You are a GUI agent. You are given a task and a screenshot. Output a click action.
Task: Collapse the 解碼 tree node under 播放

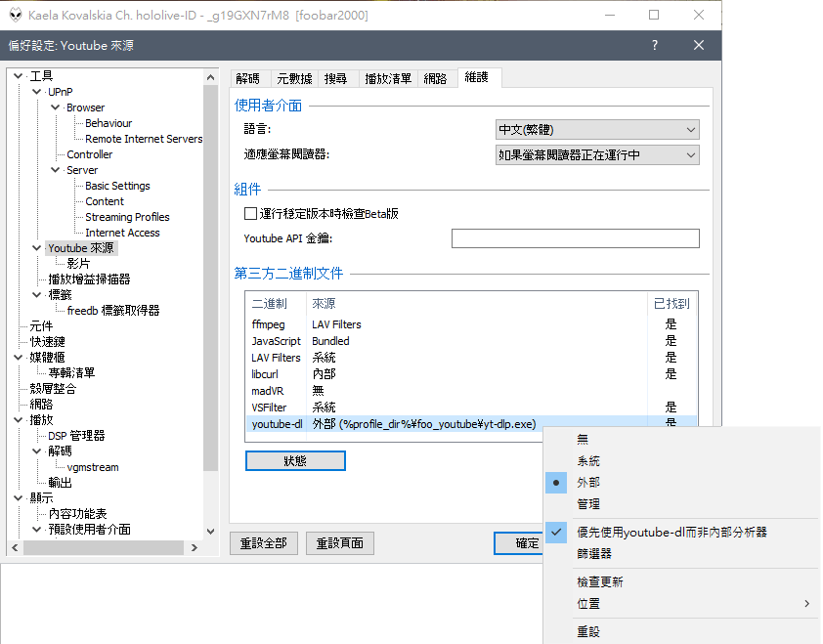(37, 451)
